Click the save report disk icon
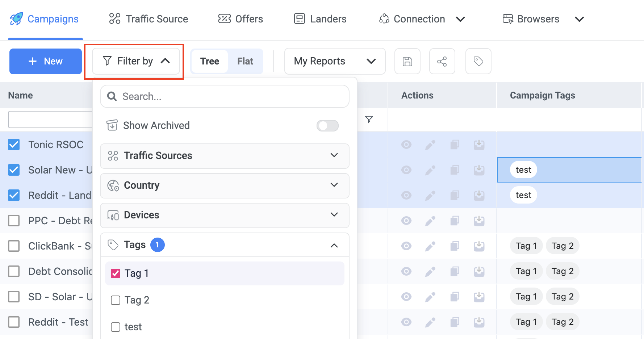This screenshot has height=339, width=644. click(x=407, y=61)
